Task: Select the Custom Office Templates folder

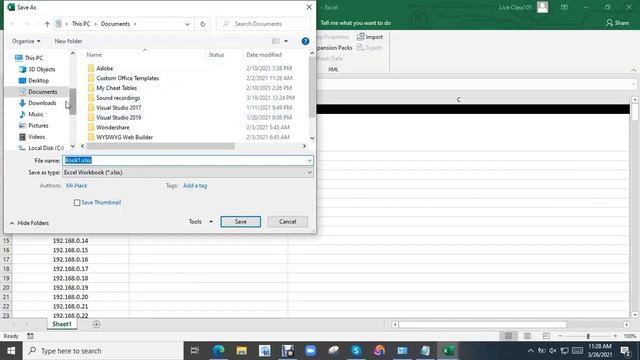Action: (x=127, y=78)
